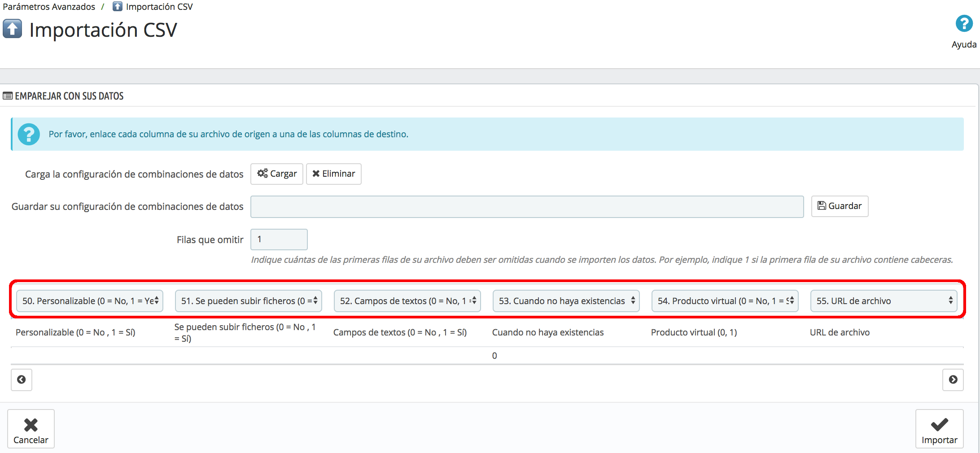This screenshot has width=980, height=453.
Task: Click the right arrow to show next columns
Action: click(953, 380)
